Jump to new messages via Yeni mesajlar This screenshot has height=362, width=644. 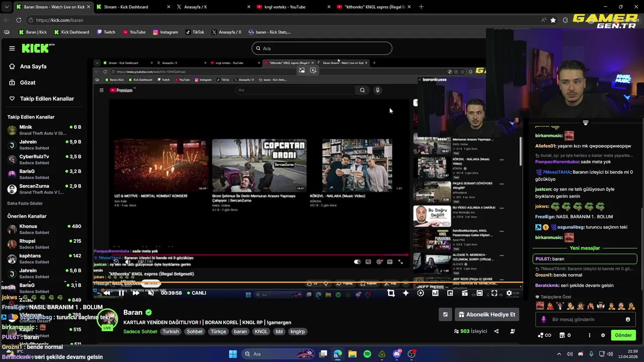coord(585,248)
